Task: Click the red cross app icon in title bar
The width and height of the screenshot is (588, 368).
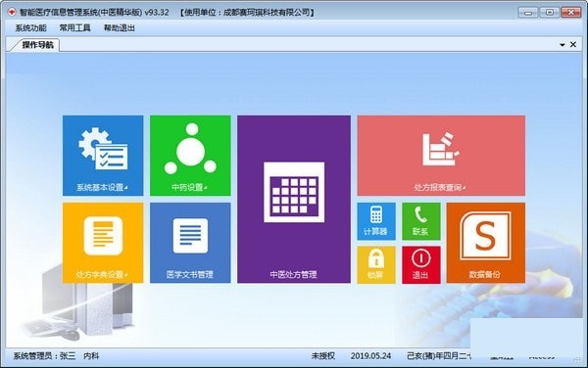Action: [12, 12]
